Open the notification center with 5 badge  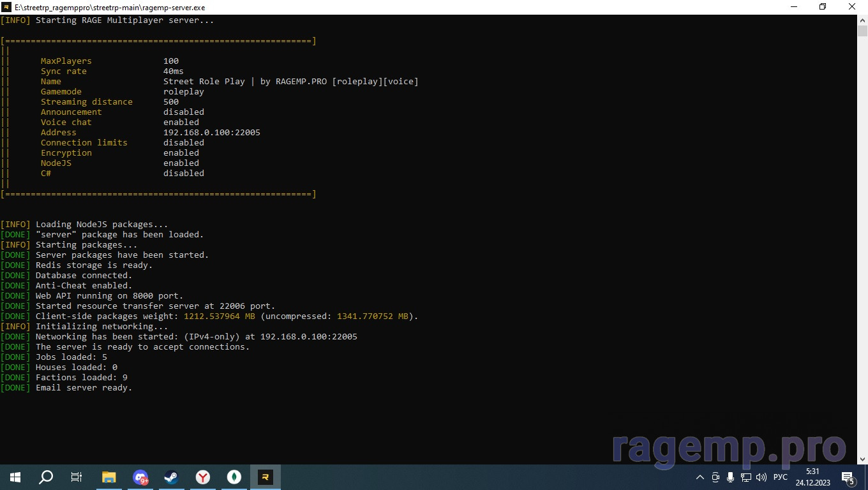pos(848,478)
